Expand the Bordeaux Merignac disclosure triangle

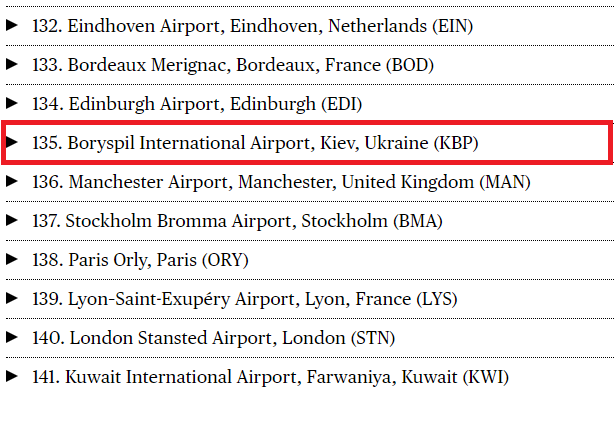click(11, 64)
